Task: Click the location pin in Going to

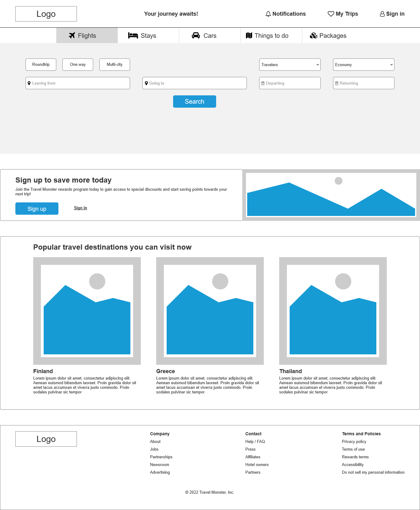Action: click(146, 83)
